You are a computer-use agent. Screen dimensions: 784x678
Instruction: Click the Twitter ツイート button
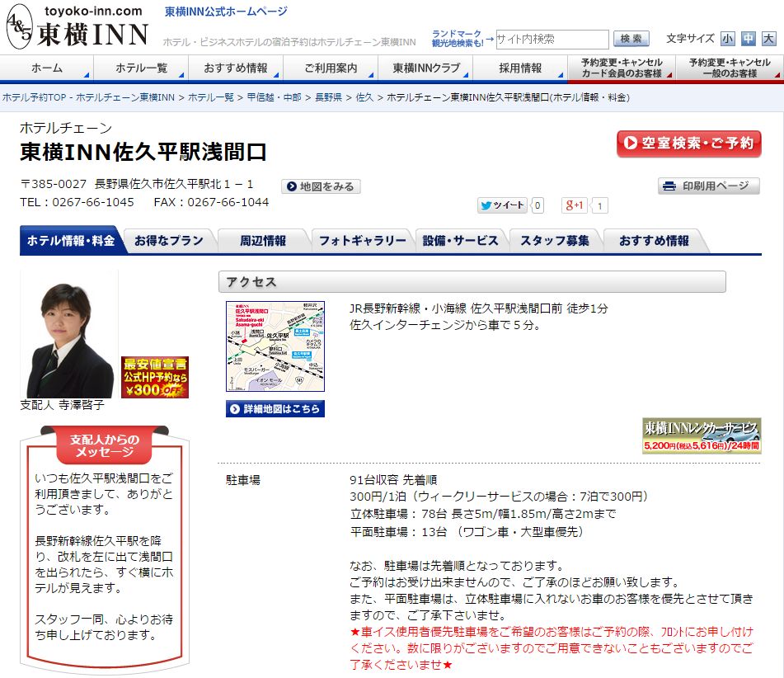click(x=502, y=205)
